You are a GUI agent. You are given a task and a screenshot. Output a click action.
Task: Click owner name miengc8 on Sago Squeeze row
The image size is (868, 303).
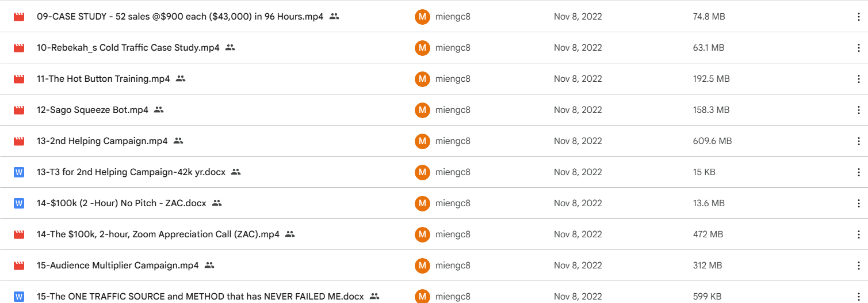[453, 110]
